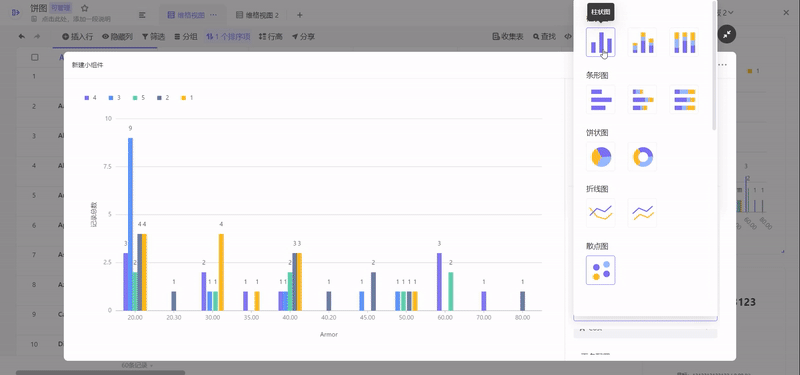This screenshot has height=375, width=800.
Task: Pick the scatter plot chart icon
Action: point(601,270)
